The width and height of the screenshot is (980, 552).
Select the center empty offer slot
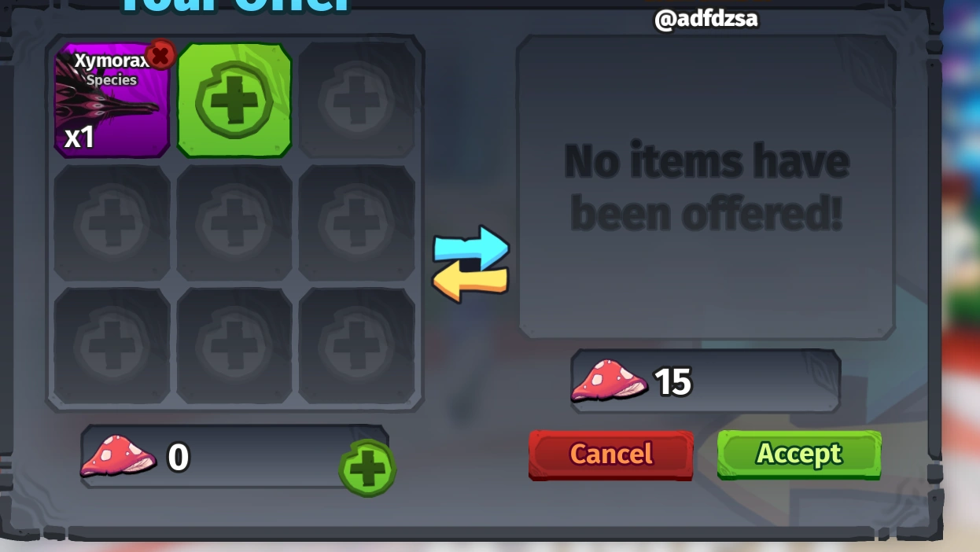[234, 223]
